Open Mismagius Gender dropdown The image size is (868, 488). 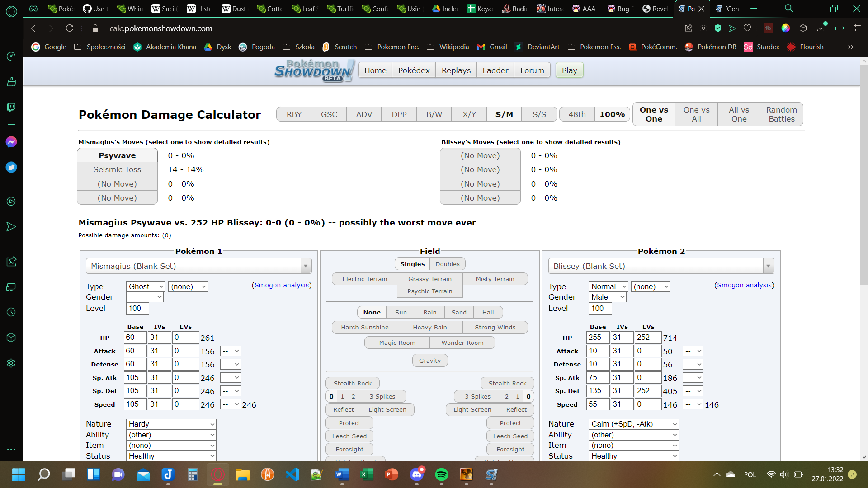click(x=145, y=297)
